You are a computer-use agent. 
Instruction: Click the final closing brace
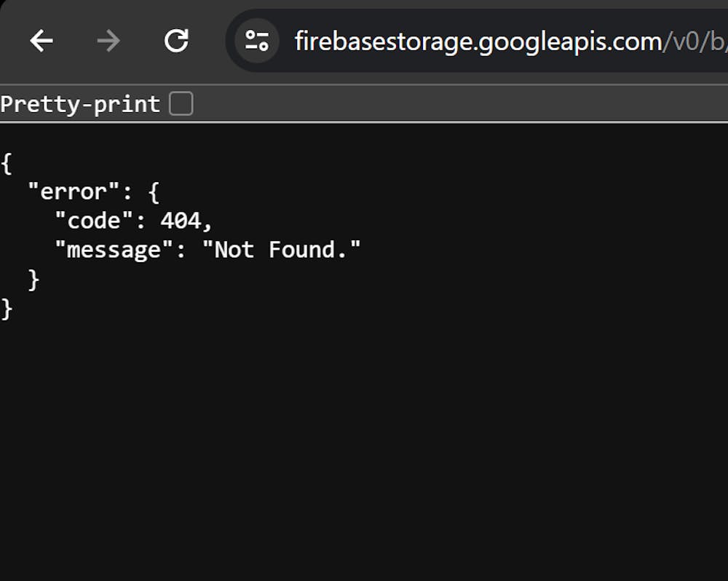[x=7, y=309]
